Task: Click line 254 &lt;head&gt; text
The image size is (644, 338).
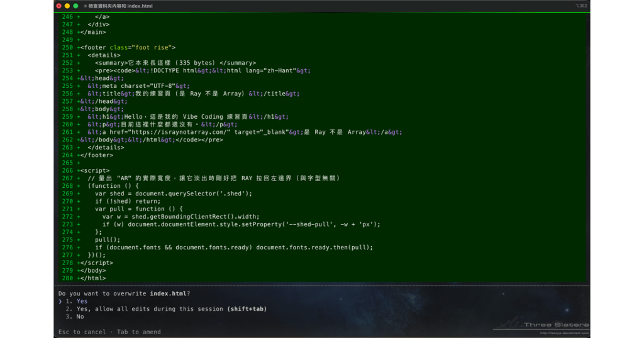Action: [x=102, y=79]
